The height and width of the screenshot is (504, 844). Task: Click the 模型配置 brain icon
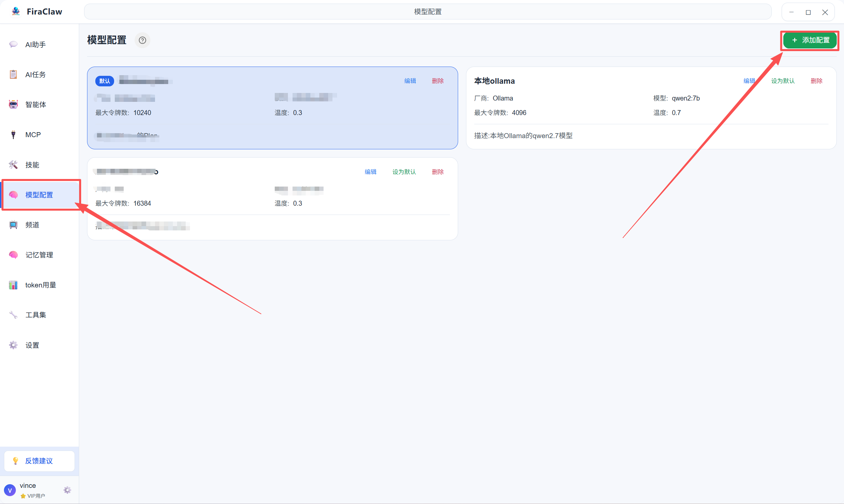pos(13,195)
